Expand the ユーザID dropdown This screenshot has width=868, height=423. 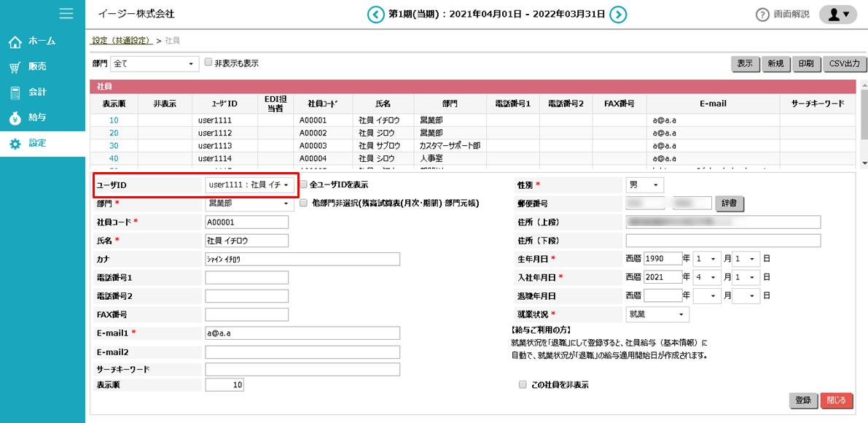point(250,185)
